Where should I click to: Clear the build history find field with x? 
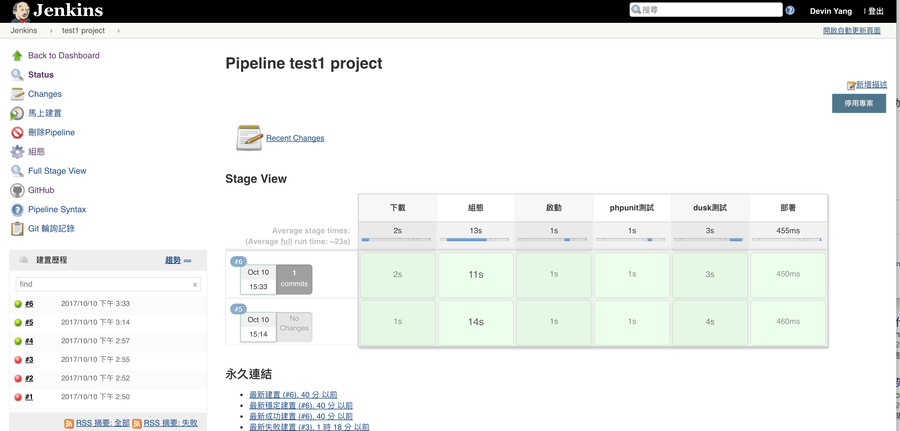pyautogui.click(x=195, y=284)
